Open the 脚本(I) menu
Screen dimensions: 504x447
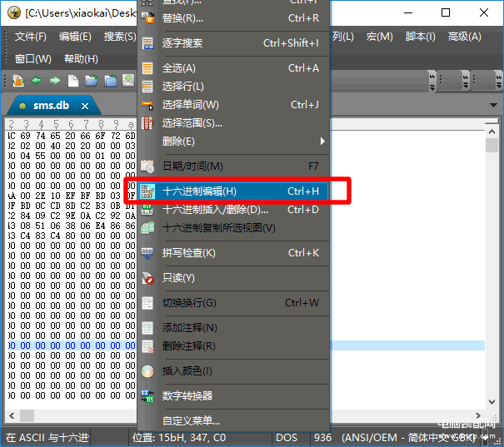421,37
